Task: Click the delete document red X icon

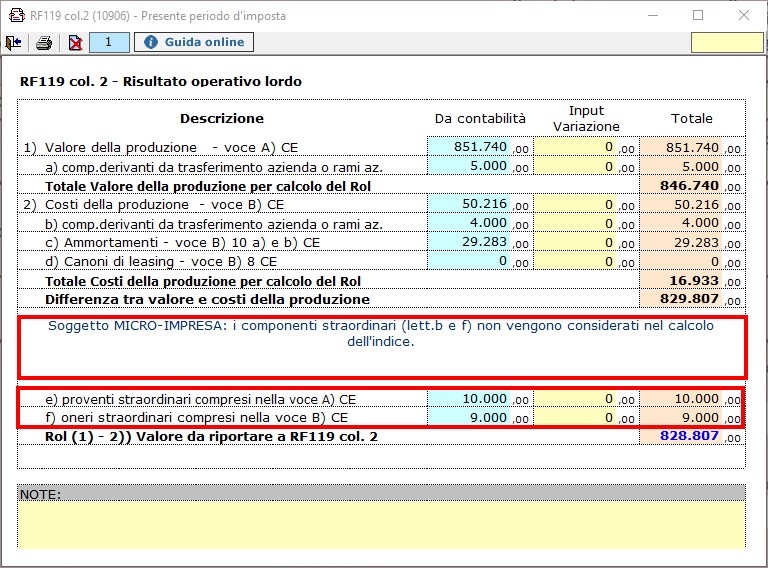Action: click(x=75, y=43)
